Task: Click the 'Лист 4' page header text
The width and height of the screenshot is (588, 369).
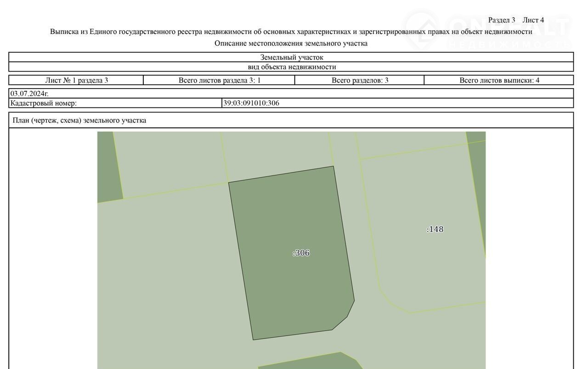Action: pyautogui.click(x=533, y=20)
